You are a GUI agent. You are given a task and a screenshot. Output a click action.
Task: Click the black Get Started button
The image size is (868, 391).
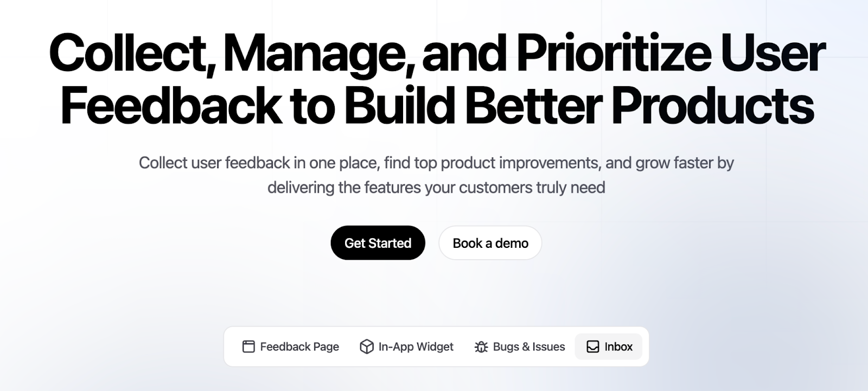coord(378,243)
